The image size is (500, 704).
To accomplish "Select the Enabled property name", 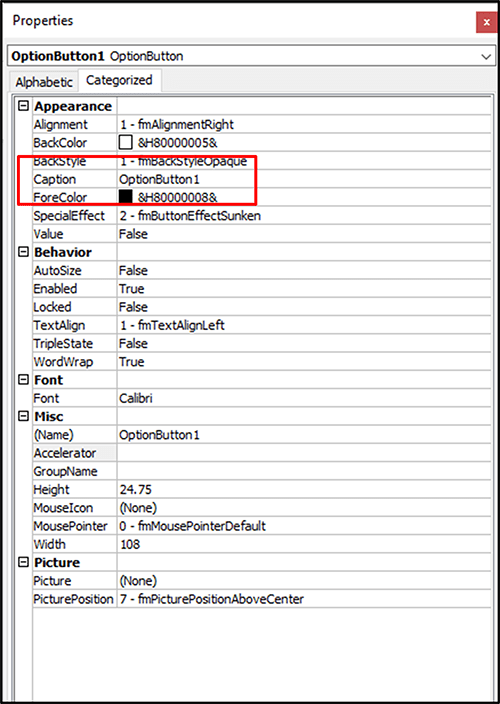I will point(55,289).
